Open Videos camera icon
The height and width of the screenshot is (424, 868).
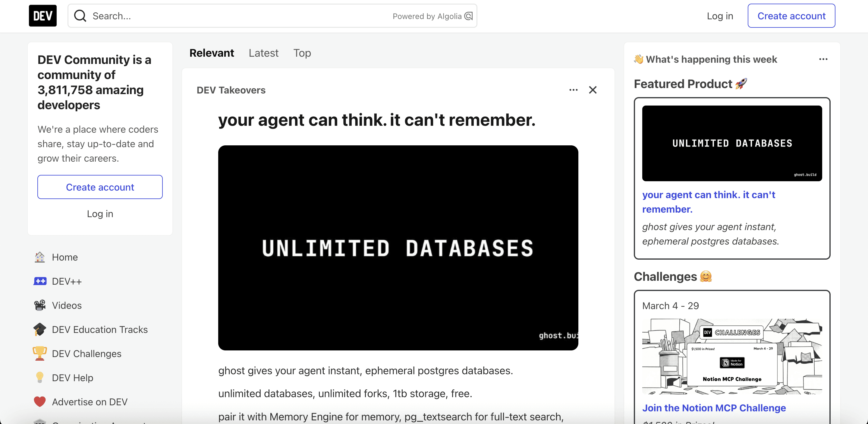pos(40,305)
